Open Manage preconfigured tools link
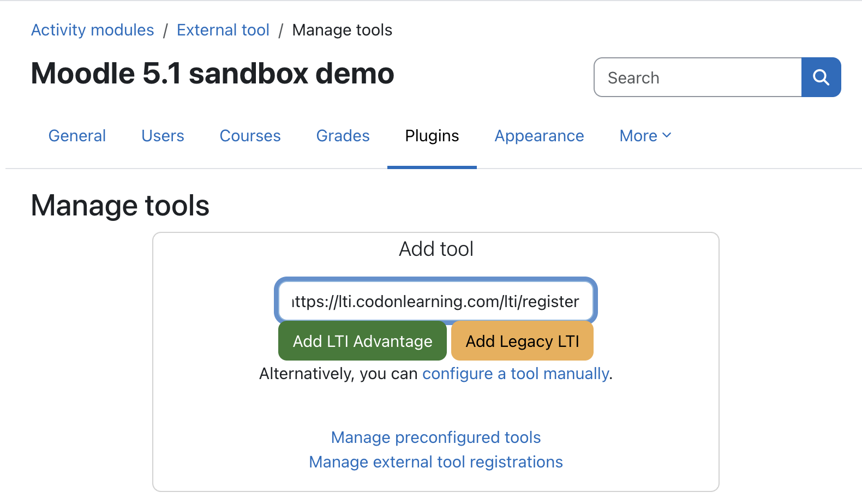 click(x=436, y=437)
